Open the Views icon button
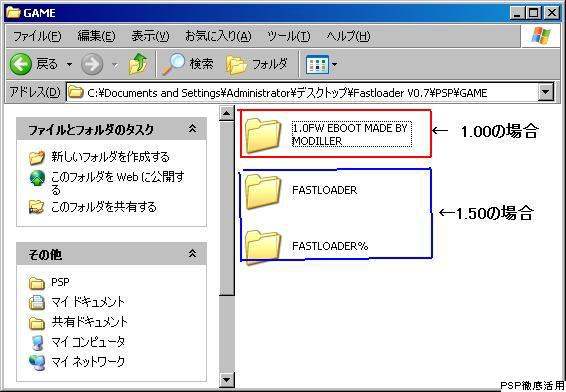Screen dimensions: 566x392 [x=317, y=65]
